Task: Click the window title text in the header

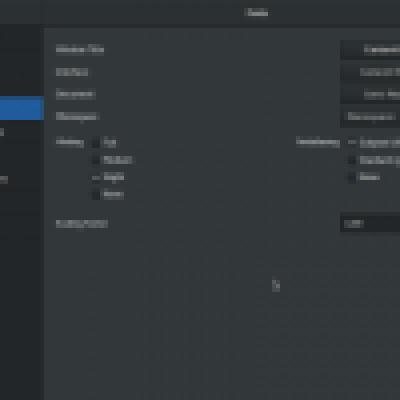Action: click(256, 13)
